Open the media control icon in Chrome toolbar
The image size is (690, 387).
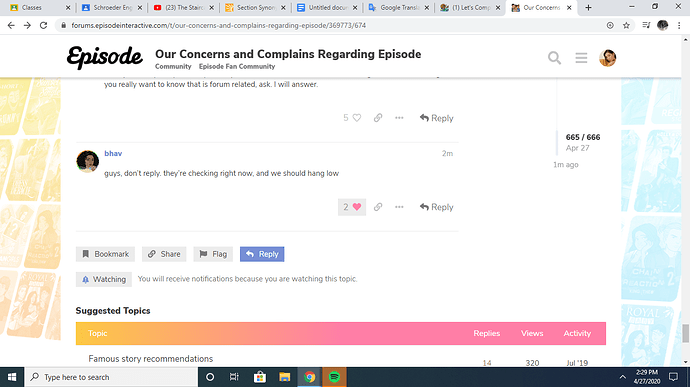click(x=646, y=26)
